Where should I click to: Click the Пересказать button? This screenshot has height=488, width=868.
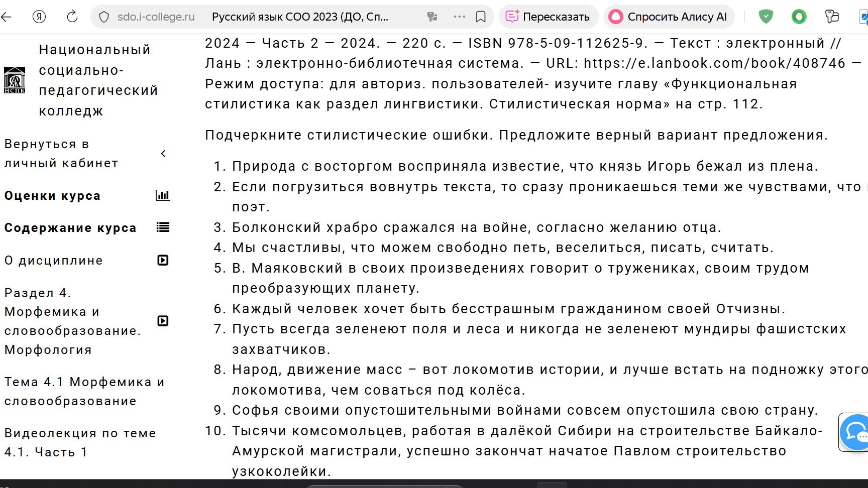click(x=549, y=17)
